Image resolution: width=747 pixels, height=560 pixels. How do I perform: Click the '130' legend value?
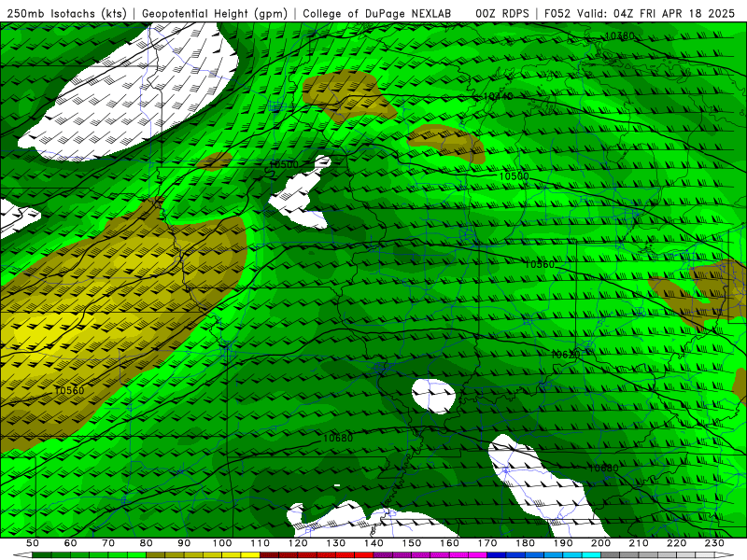click(x=336, y=543)
